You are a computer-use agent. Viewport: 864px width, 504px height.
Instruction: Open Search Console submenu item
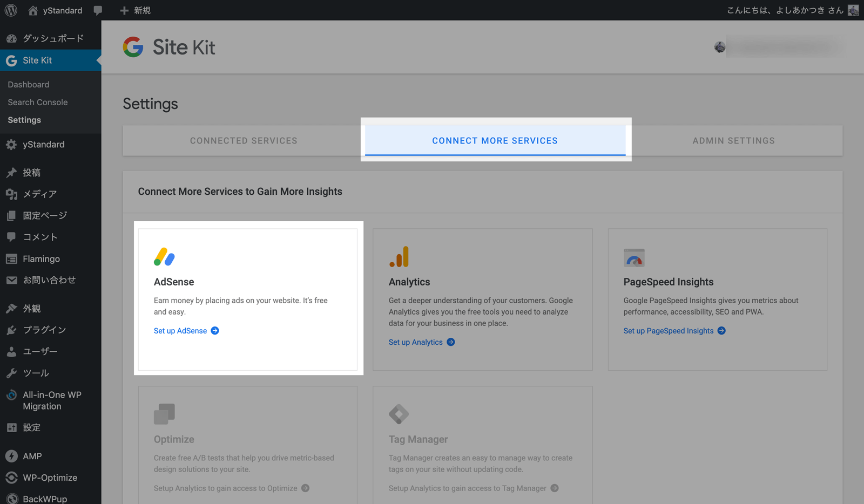click(x=38, y=103)
